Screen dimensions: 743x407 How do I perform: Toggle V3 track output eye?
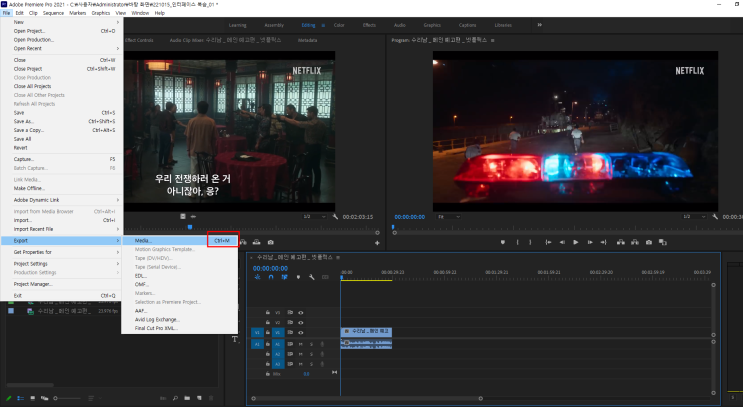pyautogui.click(x=300, y=313)
